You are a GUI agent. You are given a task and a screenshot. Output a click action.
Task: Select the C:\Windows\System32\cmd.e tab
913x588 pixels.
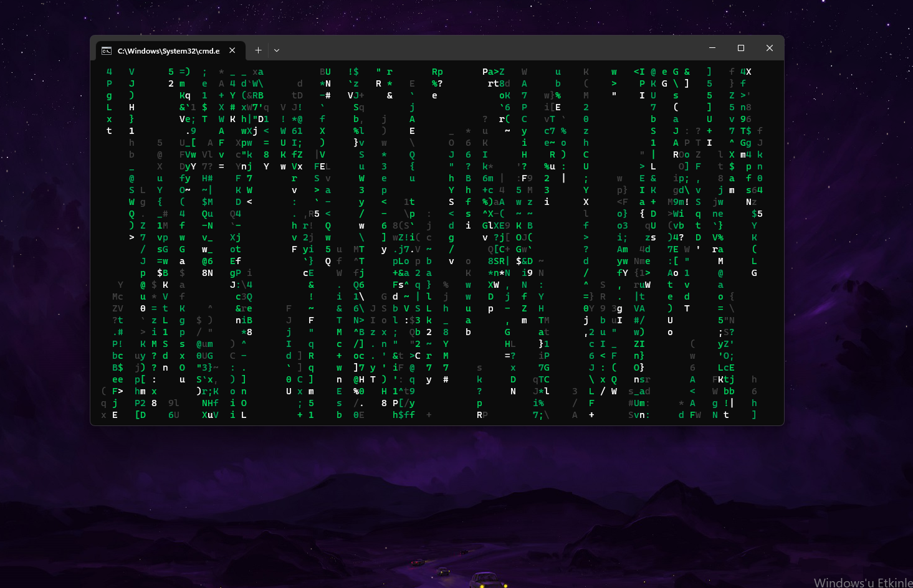[168, 50]
